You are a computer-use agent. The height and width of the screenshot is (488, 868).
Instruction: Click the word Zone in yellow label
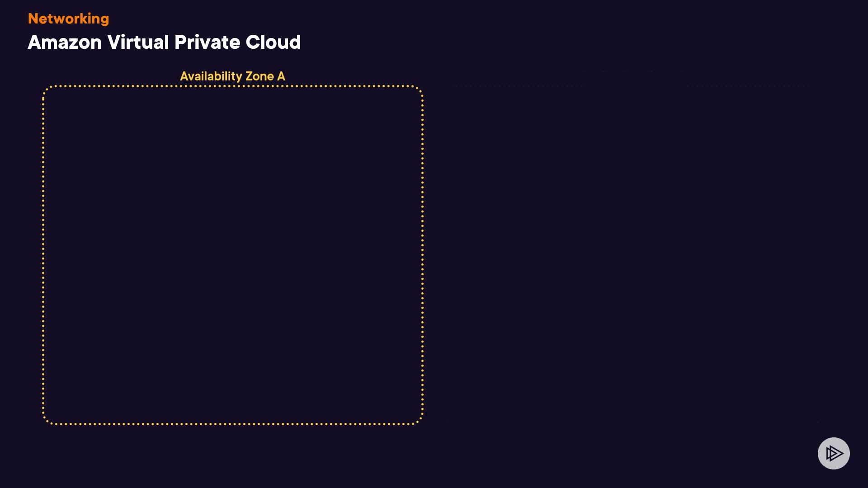[x=259, y=76]
